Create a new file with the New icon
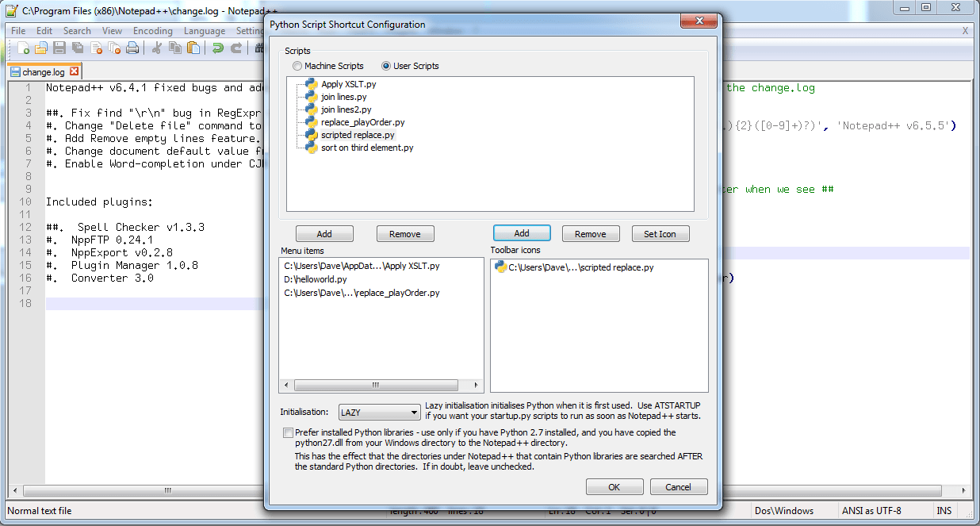This screenshot has width=980, height=526. click(22, 48)
